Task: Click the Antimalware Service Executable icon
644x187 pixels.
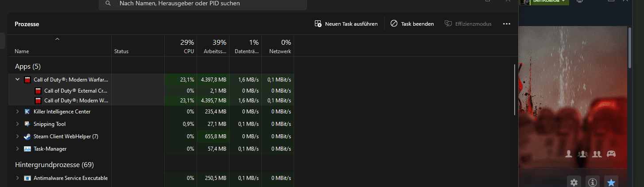Action: [27, 178]
